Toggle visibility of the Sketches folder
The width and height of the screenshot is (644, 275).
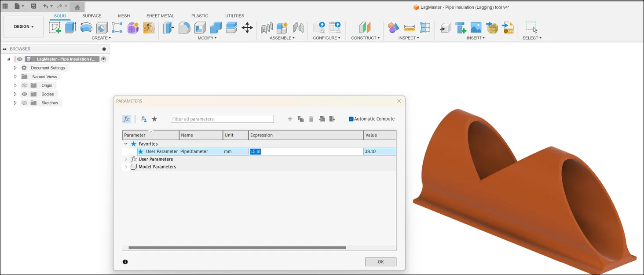(x=25, y=103)
